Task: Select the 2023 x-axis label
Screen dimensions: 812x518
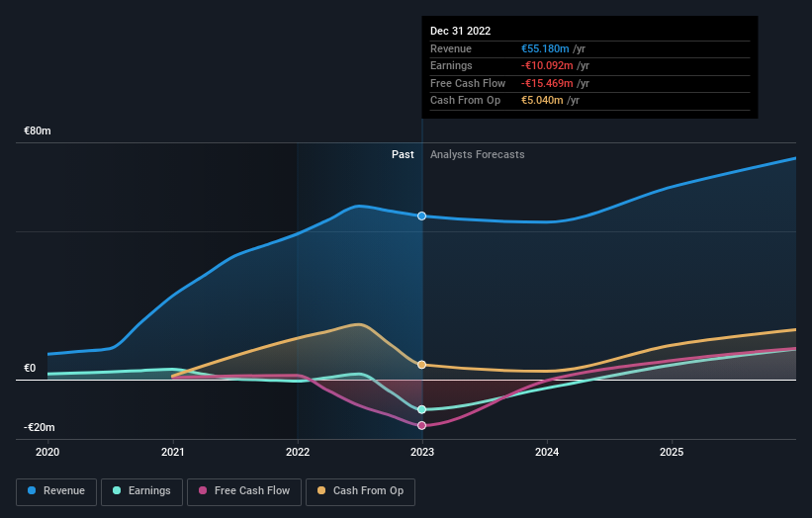Action: (422, 452)
